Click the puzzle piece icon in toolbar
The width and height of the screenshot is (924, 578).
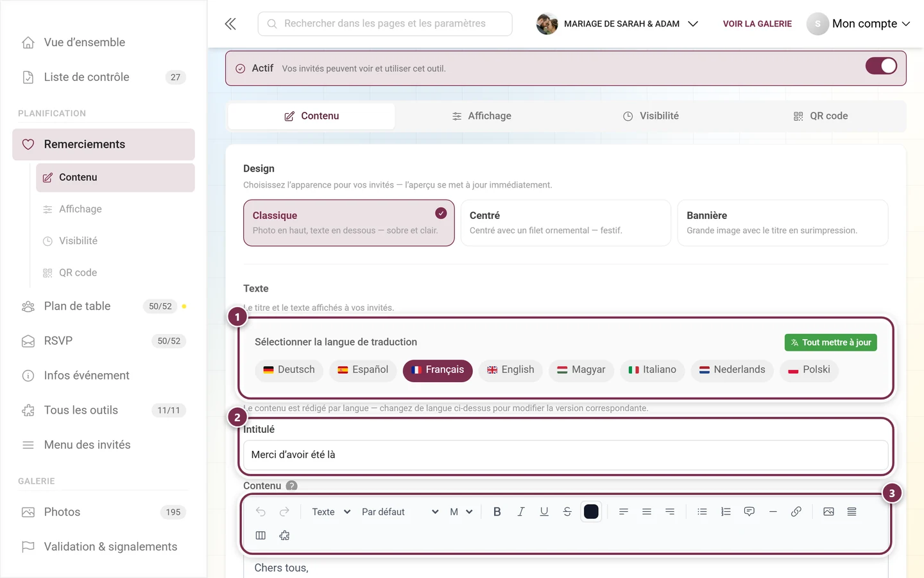[x=284, y=536]
